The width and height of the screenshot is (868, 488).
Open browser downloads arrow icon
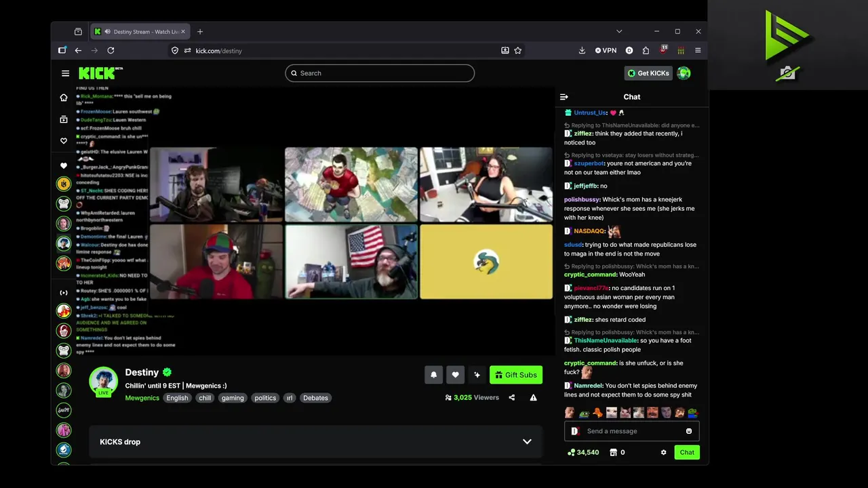[582, 50]
